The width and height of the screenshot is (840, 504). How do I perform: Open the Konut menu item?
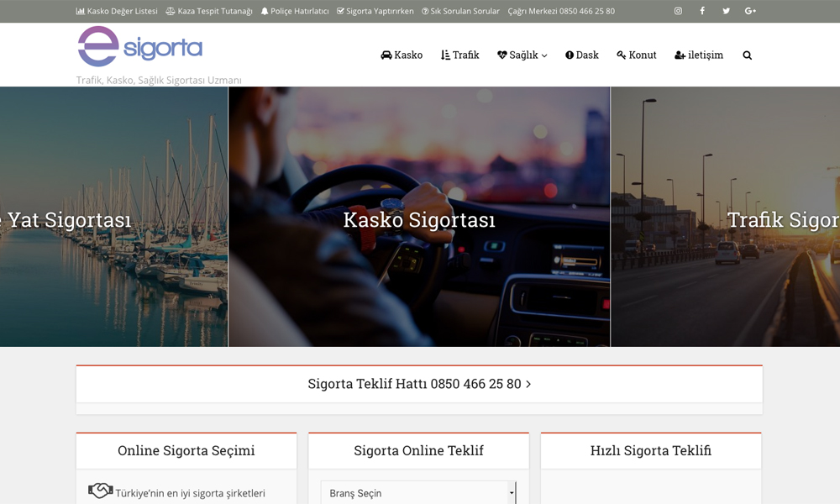(x=636, y=55)
